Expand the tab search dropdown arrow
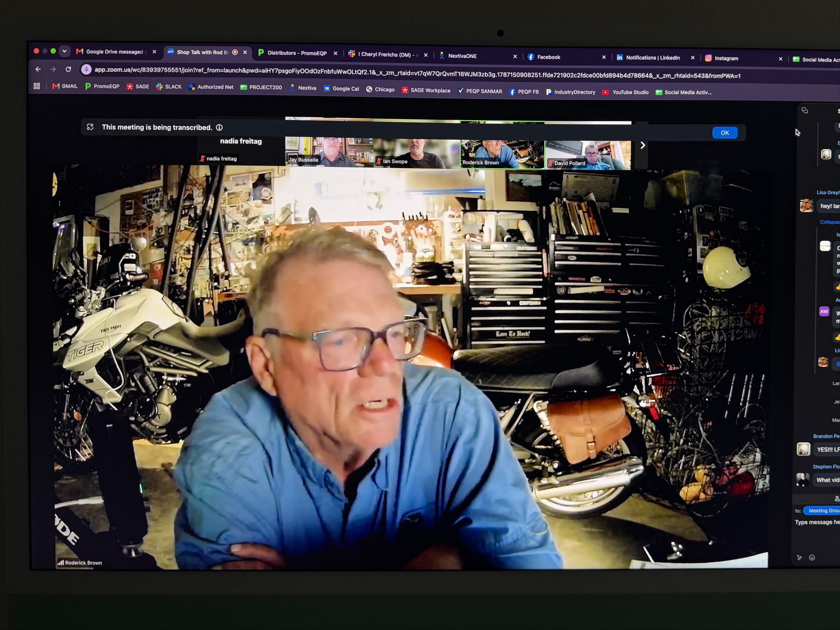Image resolution: width=840 pixels, height=630 pixels. tap(64, 51)
